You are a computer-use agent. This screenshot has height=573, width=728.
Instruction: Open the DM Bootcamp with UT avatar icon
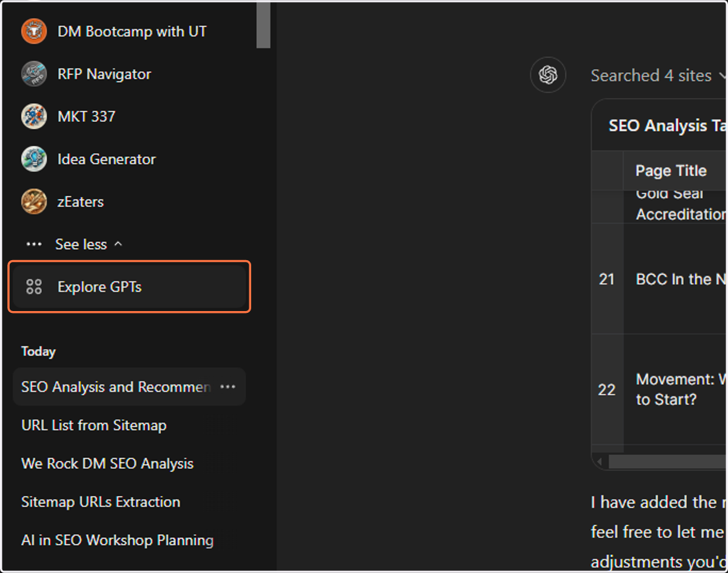coord(34,31)
